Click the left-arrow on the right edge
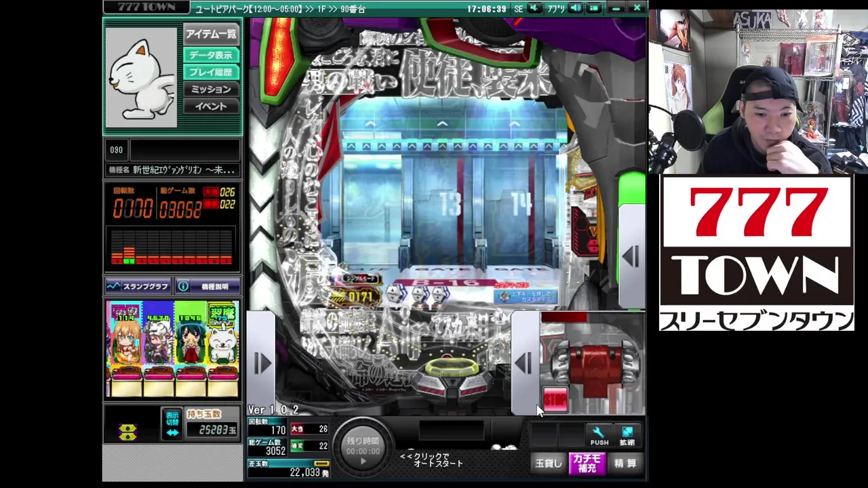 (x=631, y=256)
